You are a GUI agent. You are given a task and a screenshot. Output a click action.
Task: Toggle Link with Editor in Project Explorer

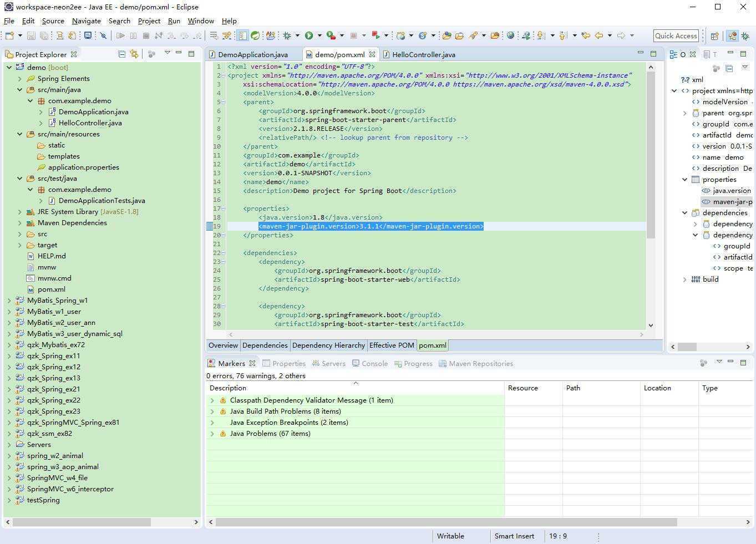pos(134,54)
